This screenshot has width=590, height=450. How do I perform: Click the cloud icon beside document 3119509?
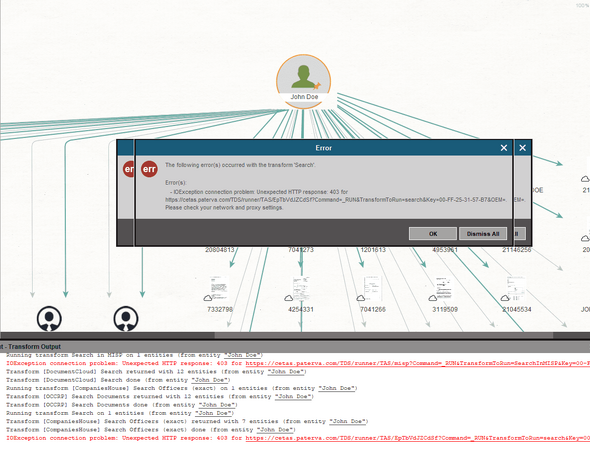[x=433, y=298]
